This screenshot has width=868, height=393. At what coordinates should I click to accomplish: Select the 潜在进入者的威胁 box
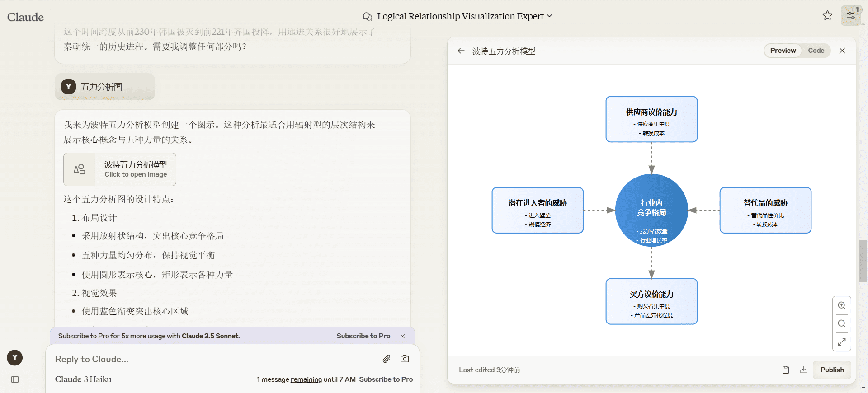pyautogui.click(x=538, y=211)
